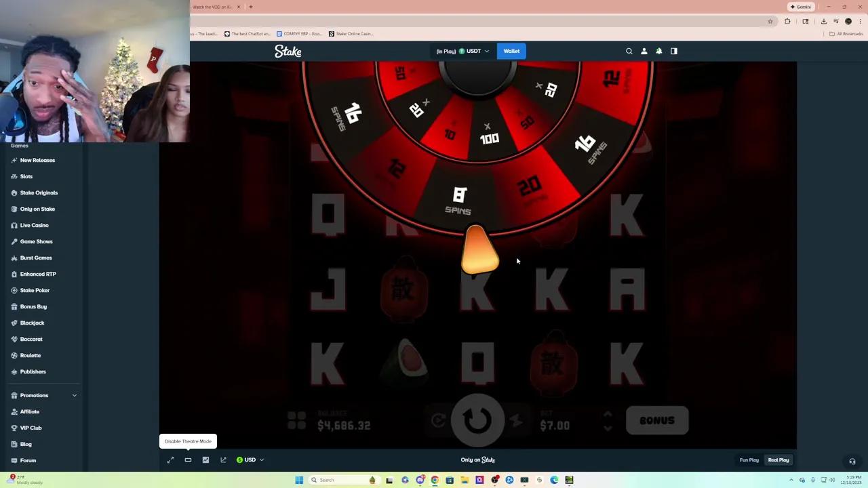The width and height of the screenshot is (868, 488).
Task: Click the VIP Club trophy icon
Action: point(14,428)
